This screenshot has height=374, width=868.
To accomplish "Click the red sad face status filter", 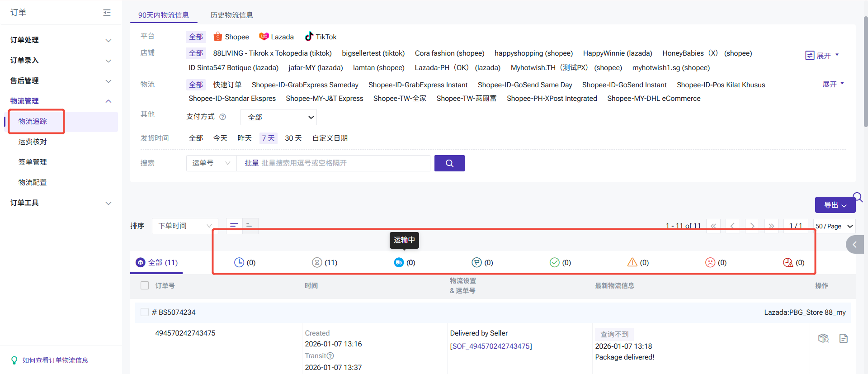I will coord(710,262).
